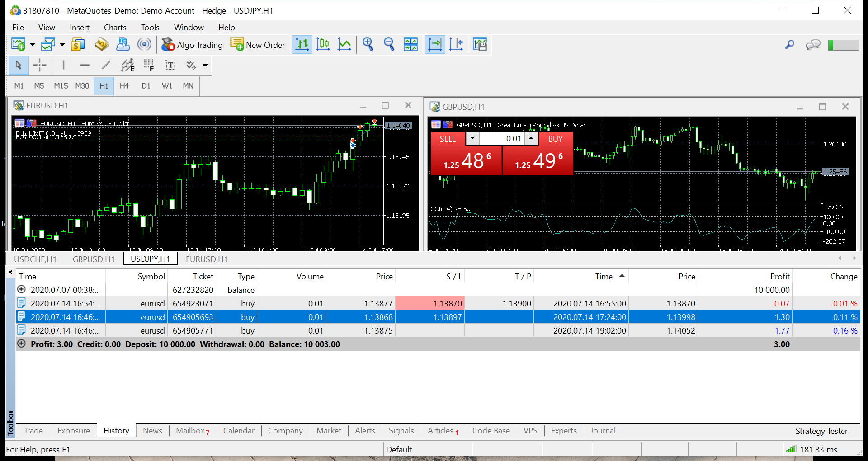Switch to USDCHF,H1 chart tab
This screenshot has width=868, height=461.
tap(35, 259)
